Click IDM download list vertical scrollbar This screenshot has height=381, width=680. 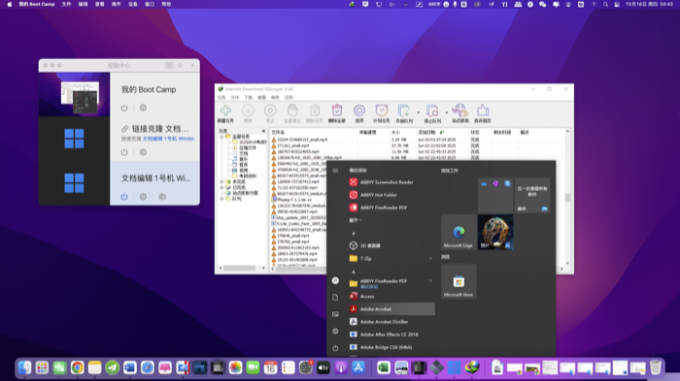pos(567,197)
